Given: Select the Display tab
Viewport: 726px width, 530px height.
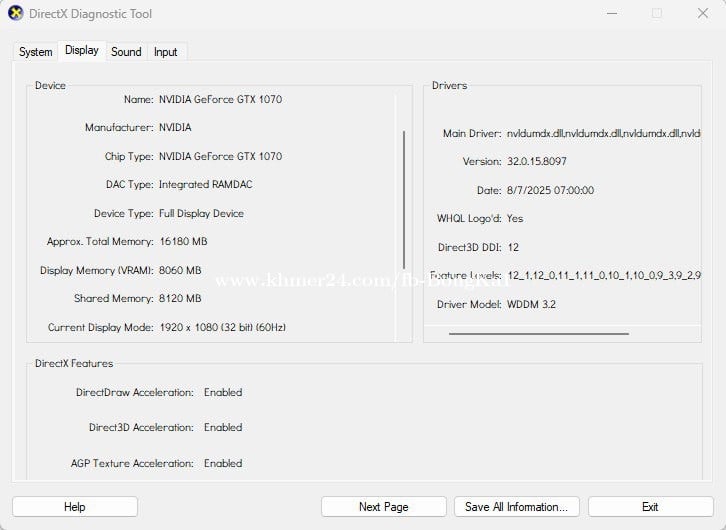Looking at the screenshot, I should point(82,50).
